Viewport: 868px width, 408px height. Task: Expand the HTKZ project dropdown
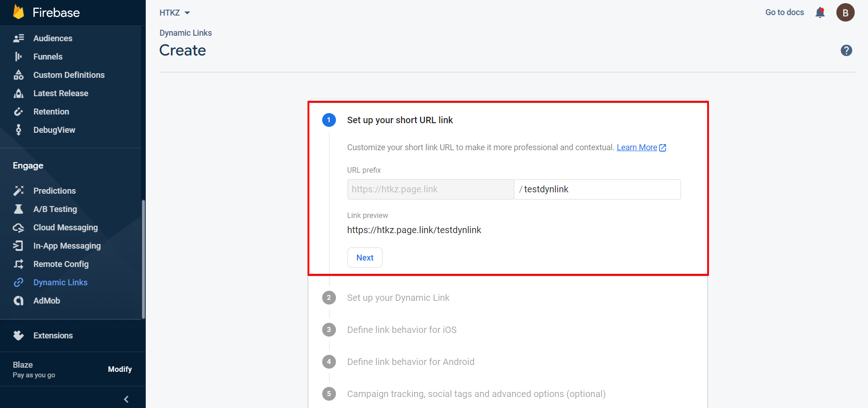coord(175,13)
